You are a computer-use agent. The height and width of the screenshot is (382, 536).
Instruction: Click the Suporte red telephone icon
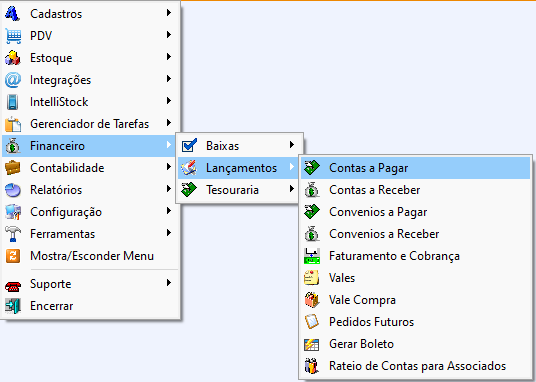tap(13, 286)
